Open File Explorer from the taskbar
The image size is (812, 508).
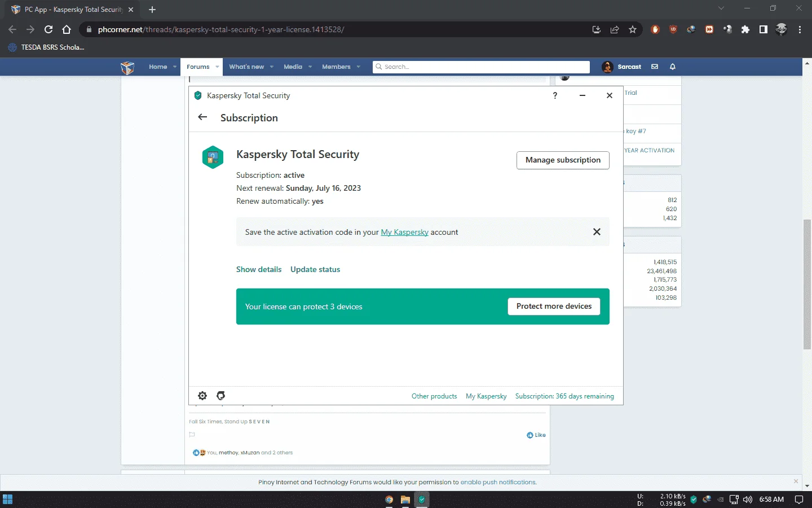[405, 500]
